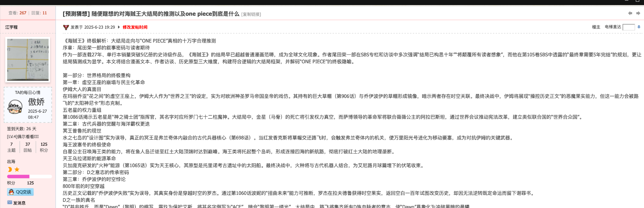Click the 回复: 11 reply count
644x208 pixels.
pos(39,13)
